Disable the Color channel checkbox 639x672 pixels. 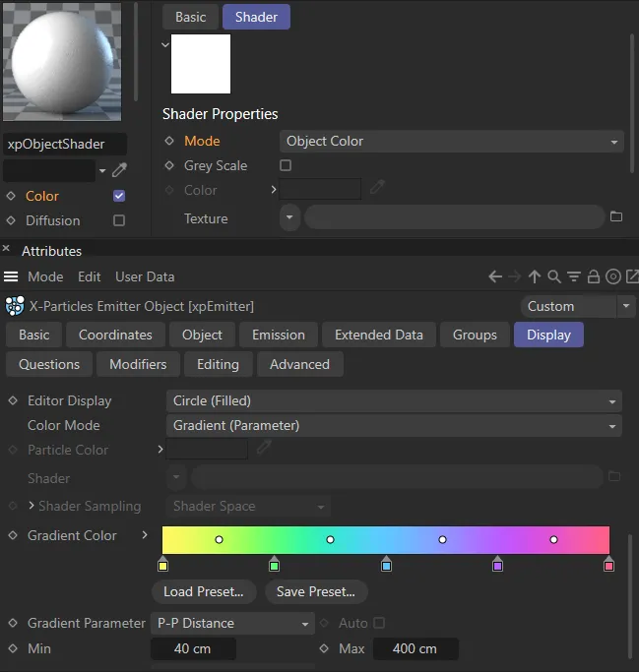pos(119,196)
